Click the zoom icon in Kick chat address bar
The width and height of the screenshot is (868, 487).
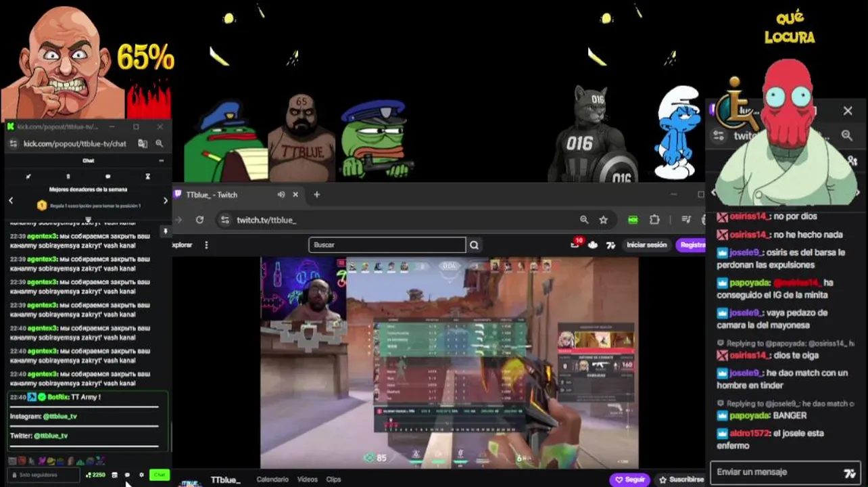tap(160, 143)
